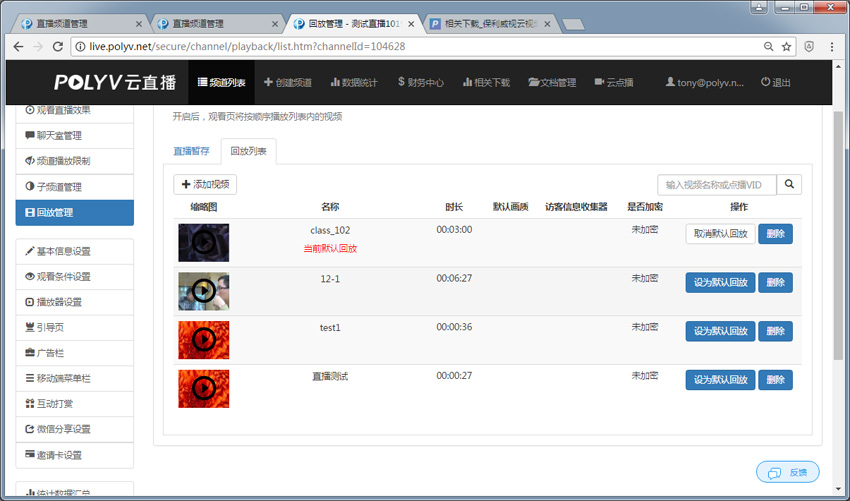Open 播放器设置 in the sidebar
850x501 pixels.
75,302
